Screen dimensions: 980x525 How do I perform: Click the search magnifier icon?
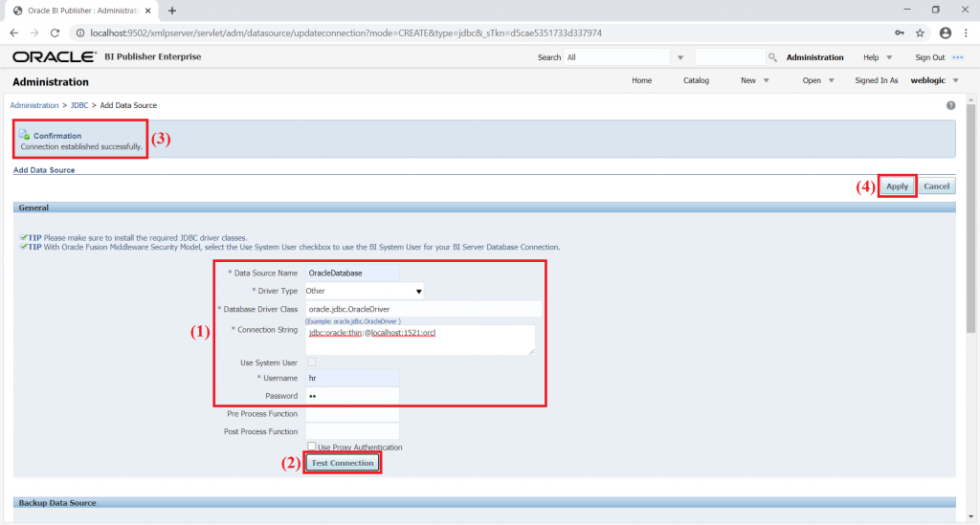click(x=772, y=57)
